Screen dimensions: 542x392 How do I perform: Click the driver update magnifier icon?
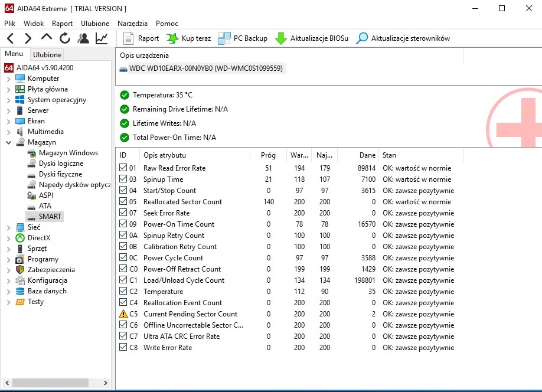click(362, 38)
